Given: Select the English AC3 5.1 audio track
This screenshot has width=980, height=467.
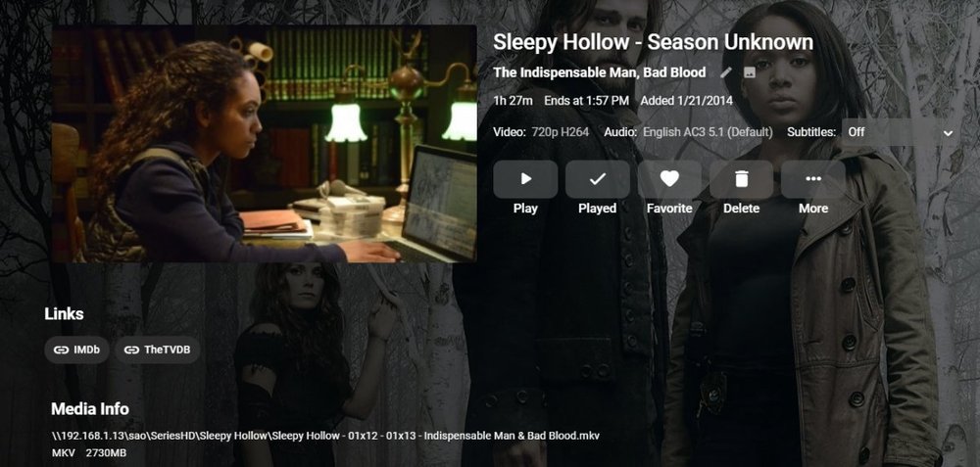Looking at the screenshot, I should click(x=708, y=132).
